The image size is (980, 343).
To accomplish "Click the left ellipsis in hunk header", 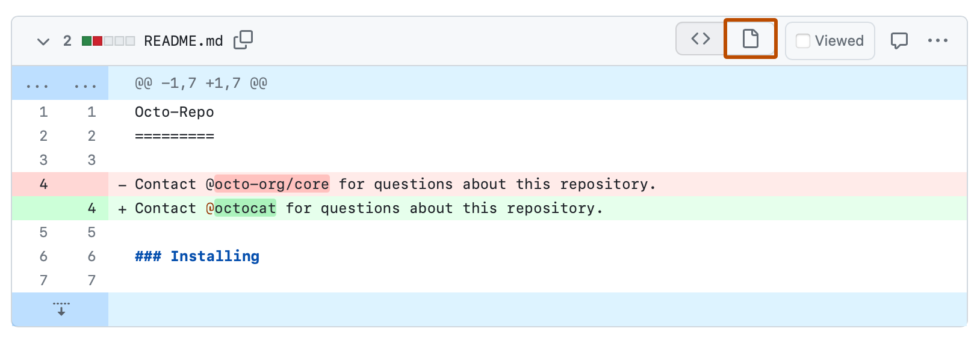I will (x=37, y=85).
